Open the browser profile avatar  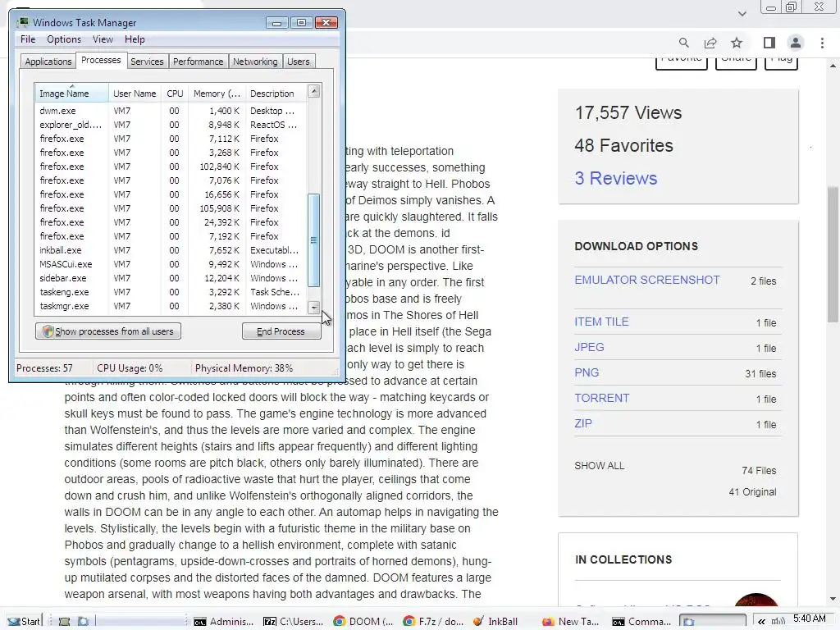(796, 43)
